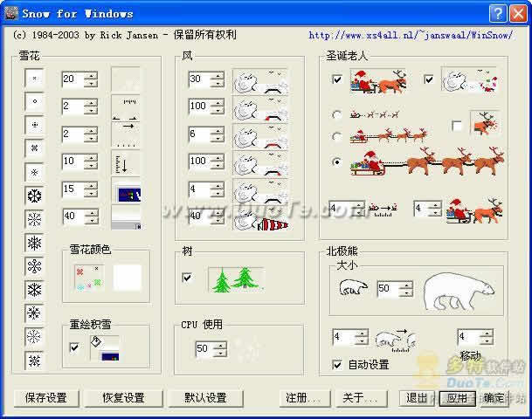Enable the Rudolph reindeer checkbox

pyautogui.click(x=457, y=126)
